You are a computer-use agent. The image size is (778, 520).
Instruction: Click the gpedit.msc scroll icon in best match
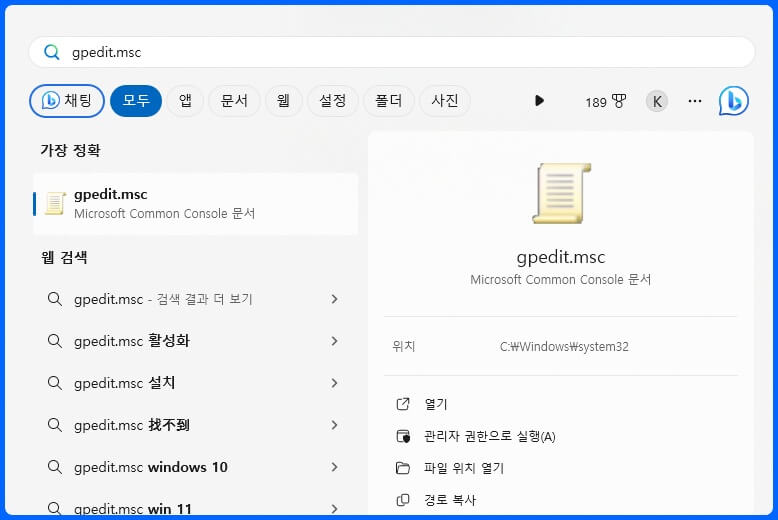pyautogui.click(x=55, y=203)
